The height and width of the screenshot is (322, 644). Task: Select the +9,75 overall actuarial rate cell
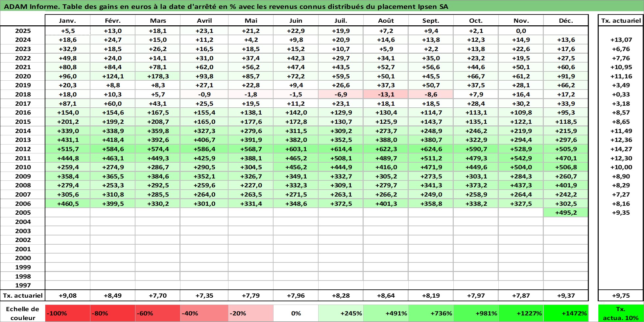coord(621,295)
